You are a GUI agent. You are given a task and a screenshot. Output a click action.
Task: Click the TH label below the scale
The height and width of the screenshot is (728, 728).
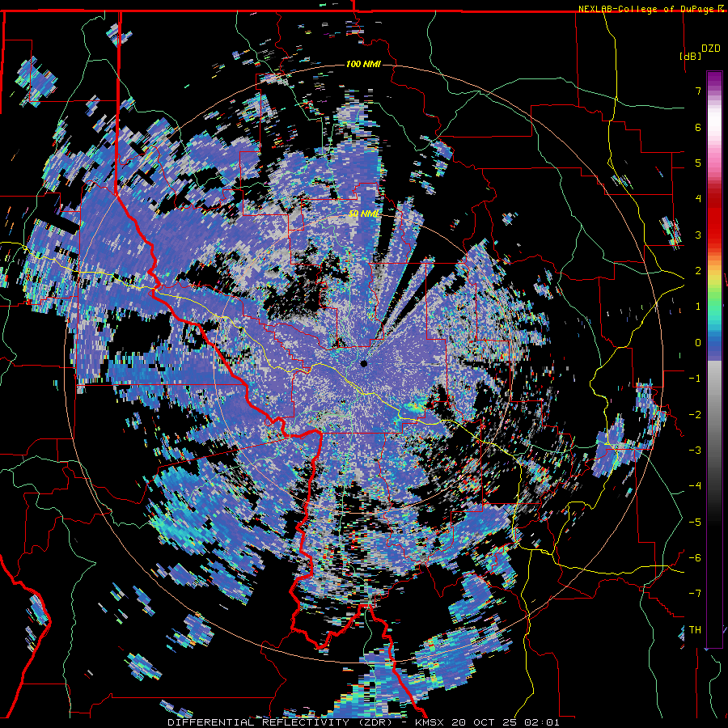(695, 629)
